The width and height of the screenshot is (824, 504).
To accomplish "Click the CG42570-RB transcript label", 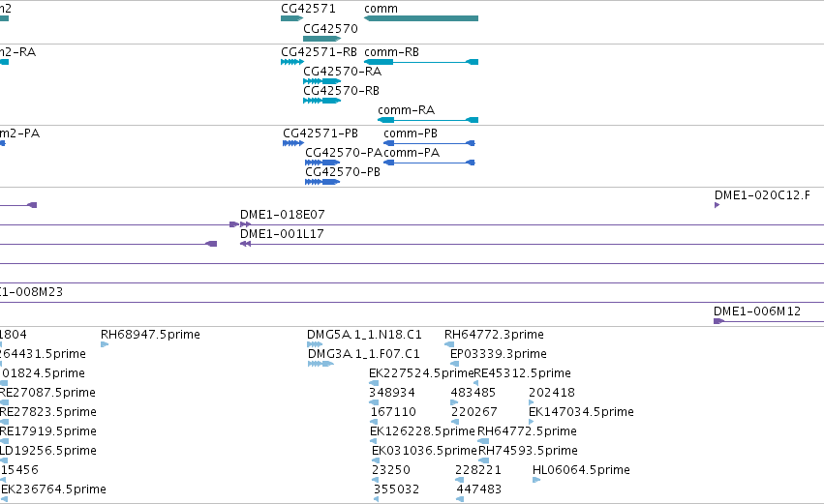I will (341, 91).
